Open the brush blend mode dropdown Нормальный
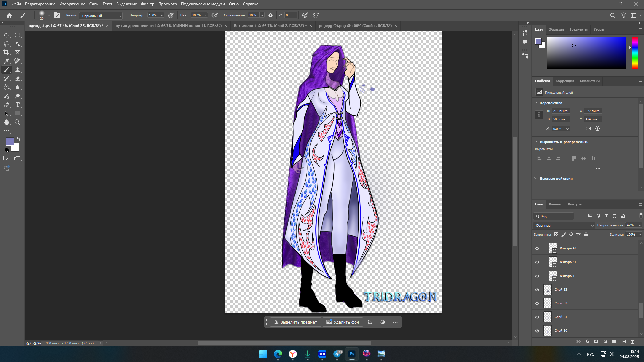The width and height of the screenshot is (644, 362). click(101, 16)
